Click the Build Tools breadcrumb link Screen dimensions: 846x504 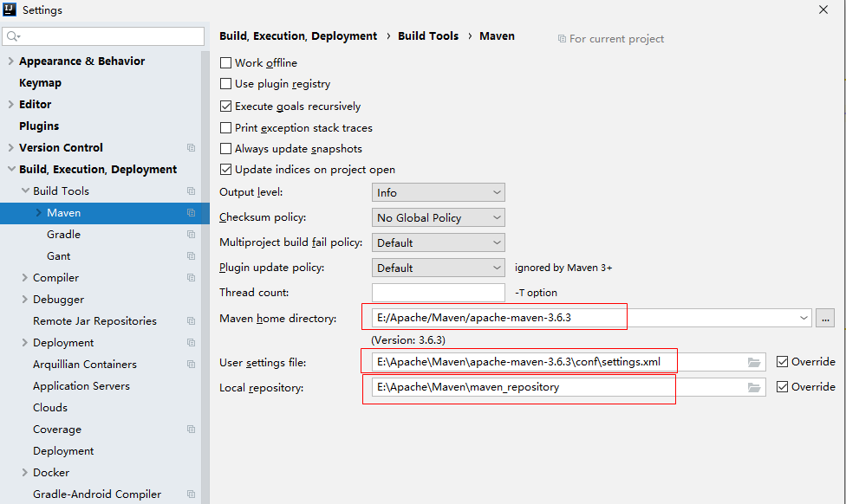pos(428,36)
